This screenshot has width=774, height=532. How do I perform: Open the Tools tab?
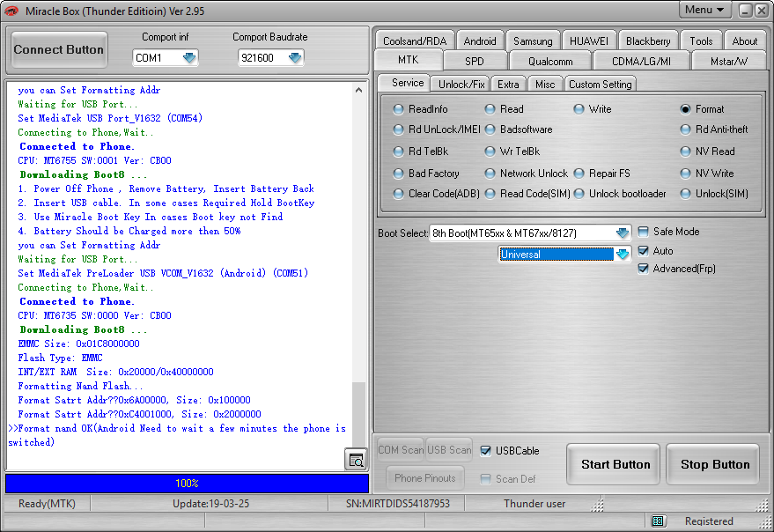[702, 41]
